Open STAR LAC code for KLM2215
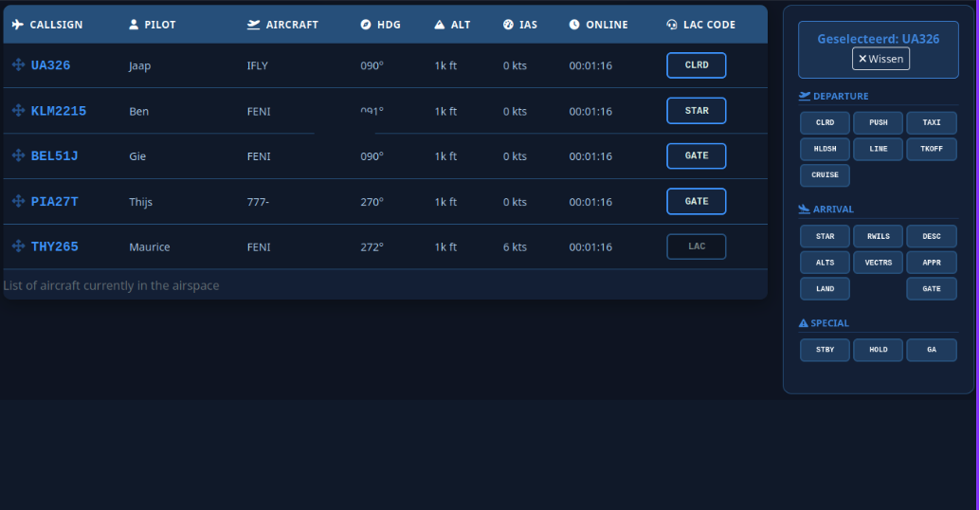The image size is (980, 510). pyautogui.click(x=697, y=111)
